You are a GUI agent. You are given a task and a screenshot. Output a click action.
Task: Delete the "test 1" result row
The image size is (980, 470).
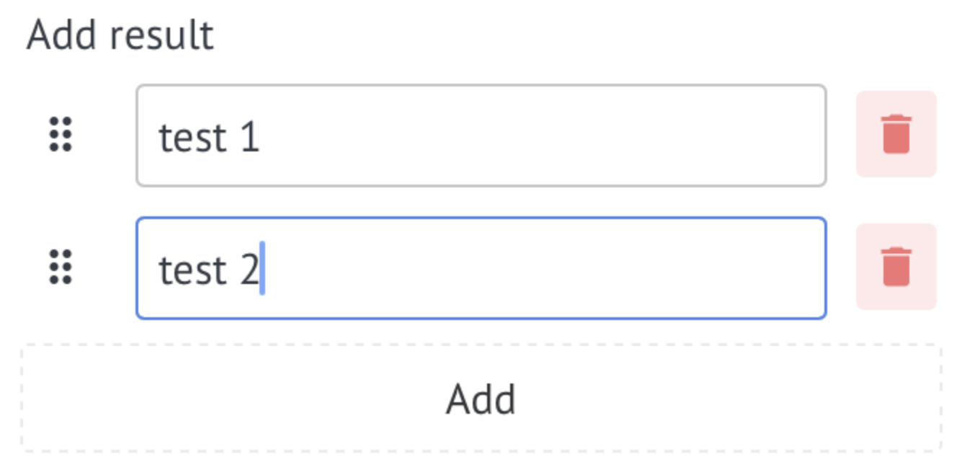tap(896, 134)
